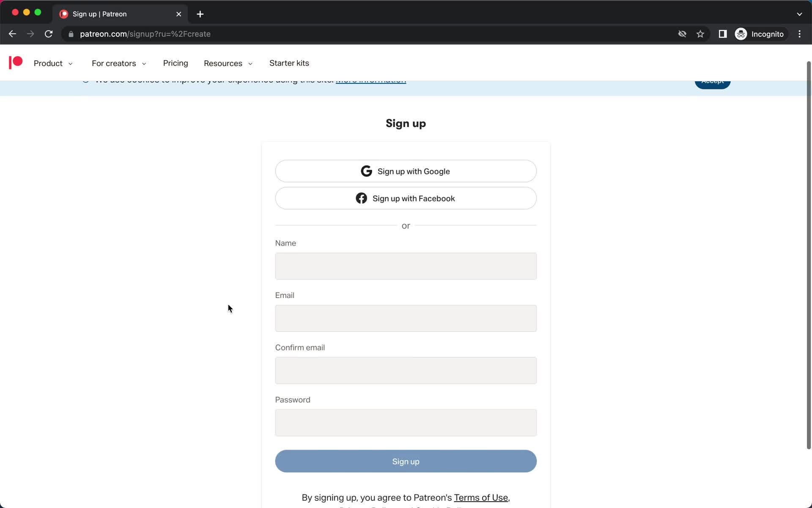Click the Sign up heading text
This screenshot has height=508, width=812.
(x=406, y=123)
